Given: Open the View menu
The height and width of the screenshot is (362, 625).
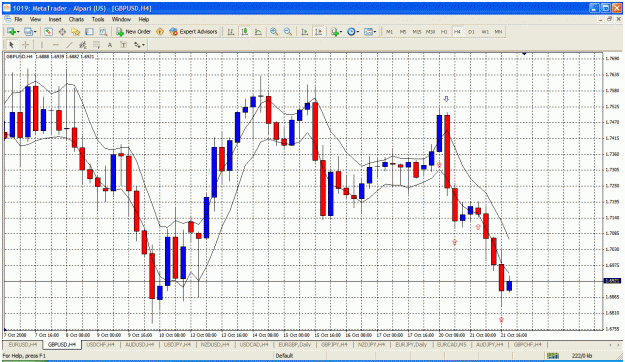Looking at the screenshot, I should 35,19.
